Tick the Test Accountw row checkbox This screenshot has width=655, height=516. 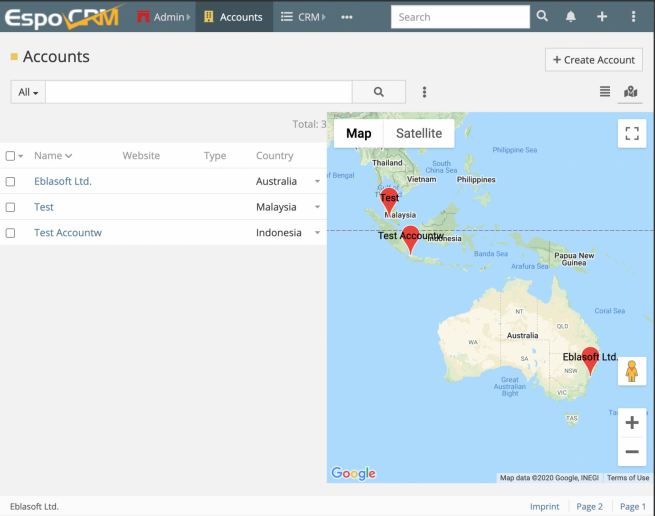10,233
